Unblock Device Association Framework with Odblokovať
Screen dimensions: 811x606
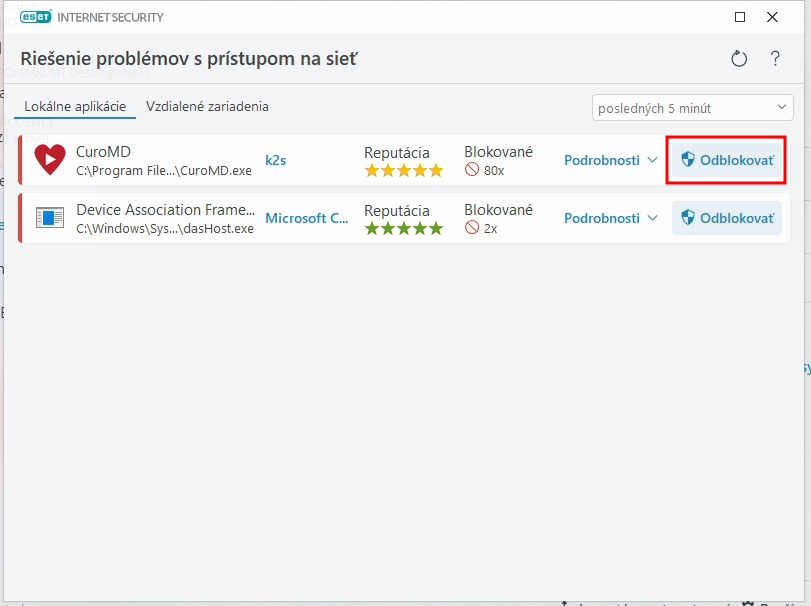pyautogui.click(x=727, y=218)
